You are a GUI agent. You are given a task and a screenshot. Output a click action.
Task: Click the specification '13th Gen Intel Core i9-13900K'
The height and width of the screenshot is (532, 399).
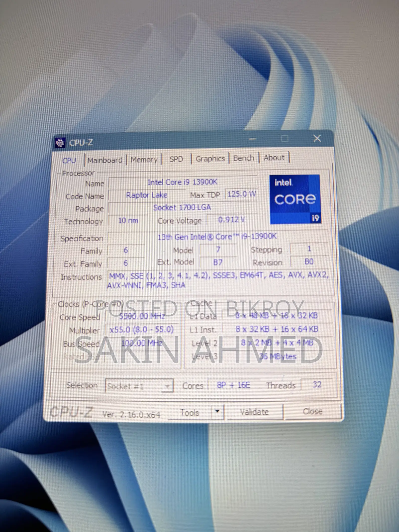[217, 237]
